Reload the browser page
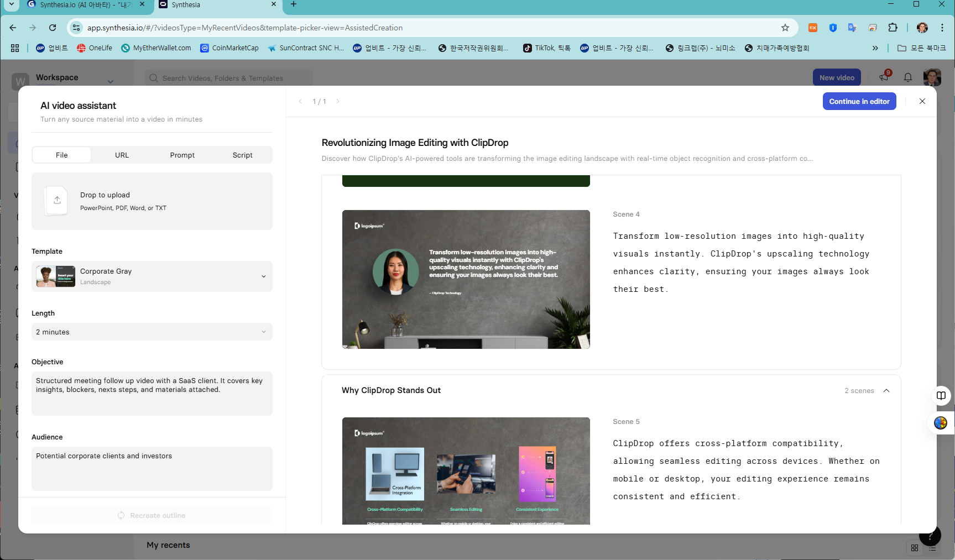The height and width of the screenshot is (560, 955). (x=53, y=28)
